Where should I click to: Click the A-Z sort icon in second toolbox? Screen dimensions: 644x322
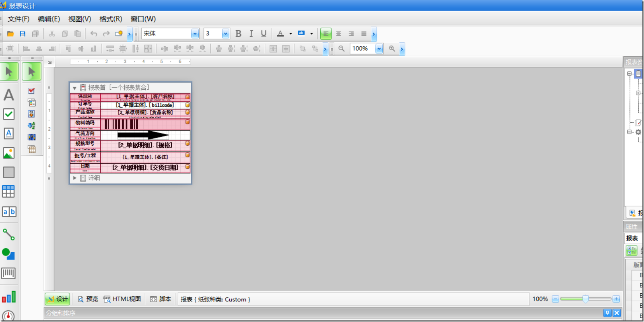click(31, 125)
